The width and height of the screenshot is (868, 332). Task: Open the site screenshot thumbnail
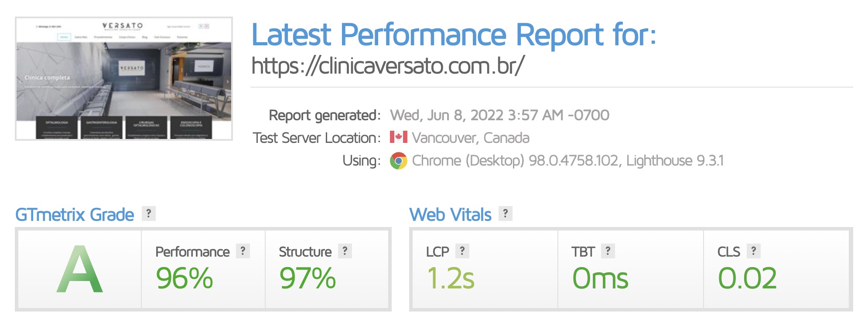124,79
